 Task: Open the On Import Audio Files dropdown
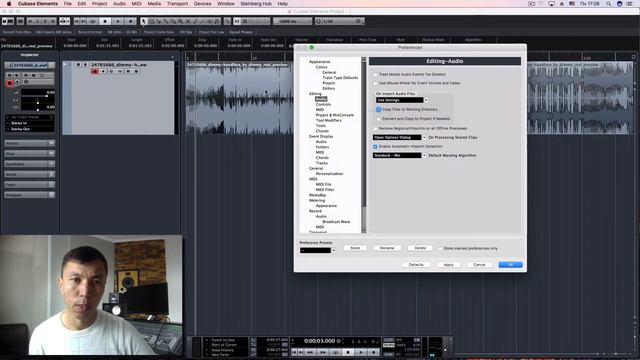[x=402, y=100]
